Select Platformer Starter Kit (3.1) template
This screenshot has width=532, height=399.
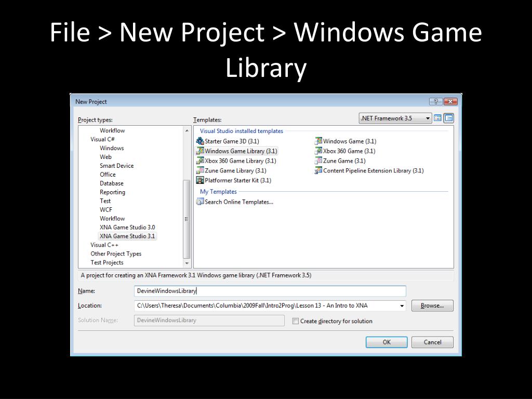pyautogui.click(x=238, y=180)
